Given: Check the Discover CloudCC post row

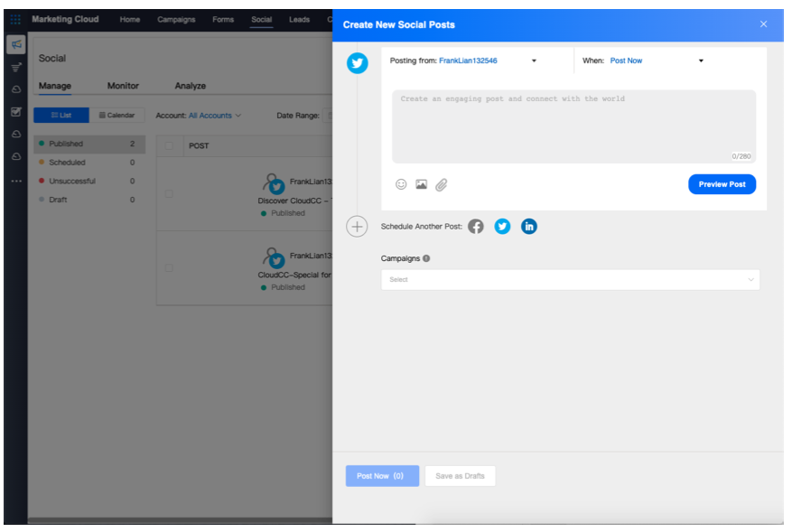Looking at the screenshot, I should tap(169, 193).
